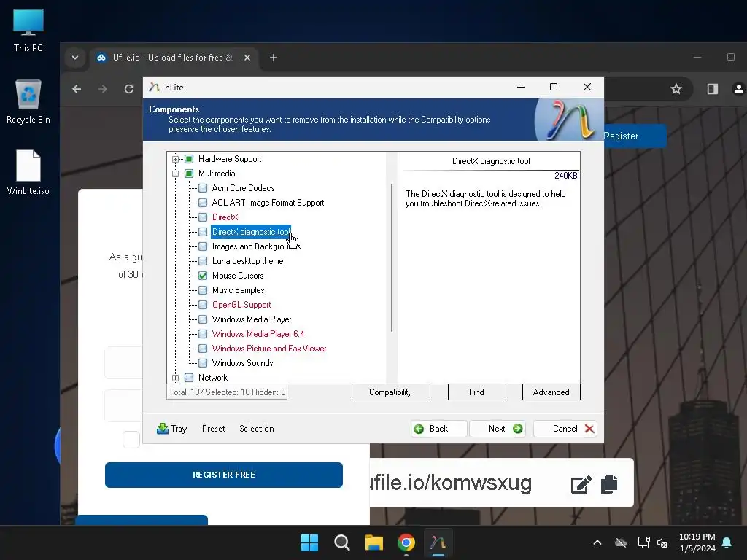Proceed with the Next button
The image size is (747, 560).
click(x=498, y=429)
